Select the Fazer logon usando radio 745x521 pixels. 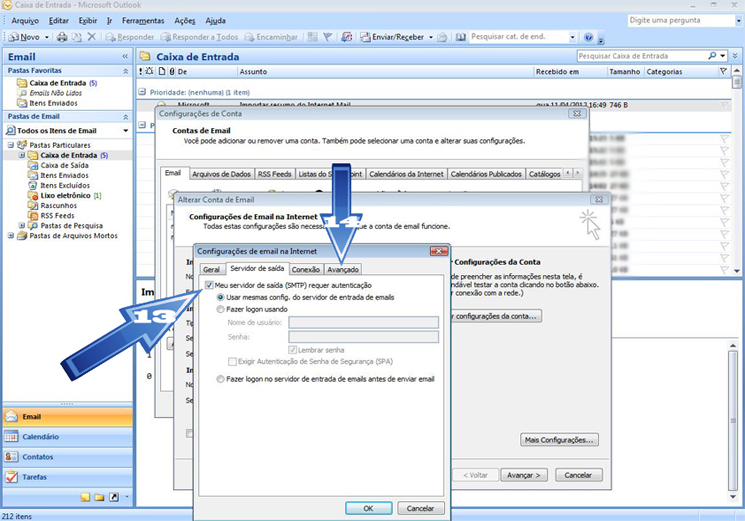220,309
